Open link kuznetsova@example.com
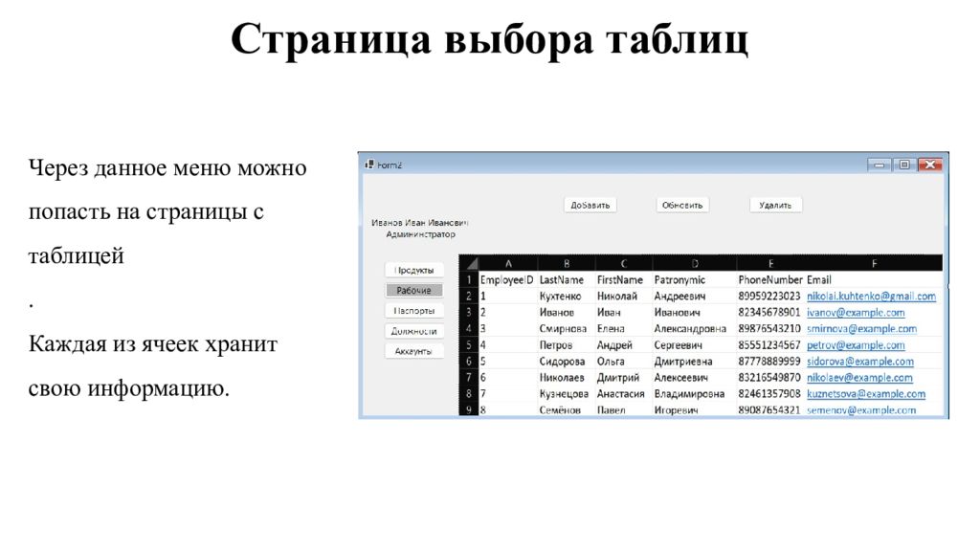 866,393
